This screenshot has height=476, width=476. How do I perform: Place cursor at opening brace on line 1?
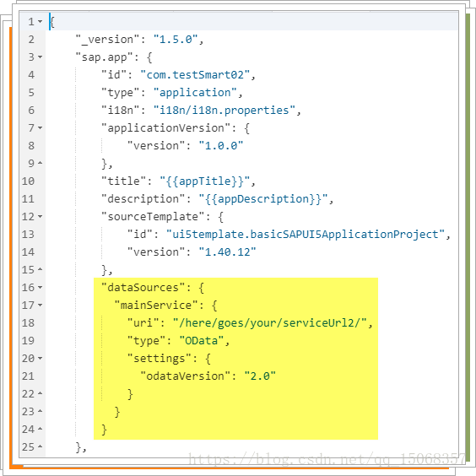point(52,22)
